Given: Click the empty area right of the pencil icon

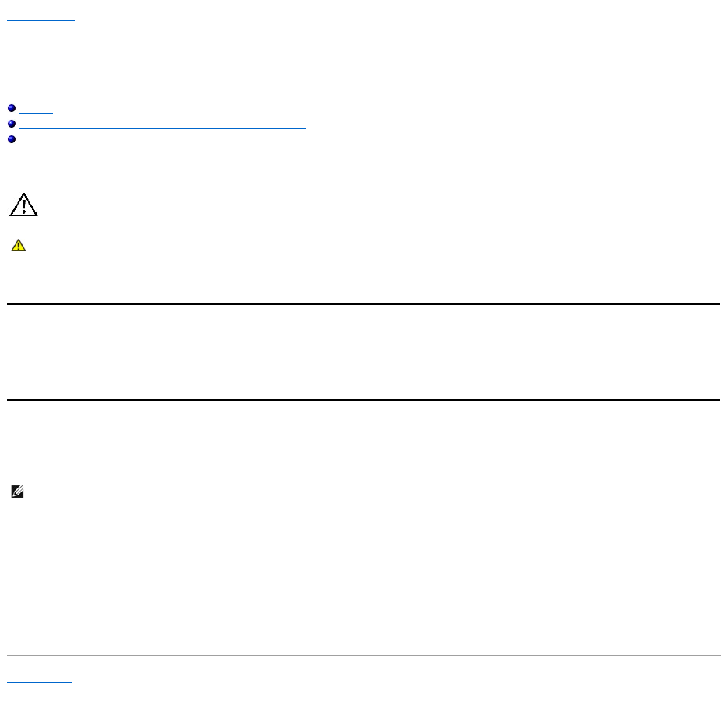Looking at the screenshot, I should [311, 492].
